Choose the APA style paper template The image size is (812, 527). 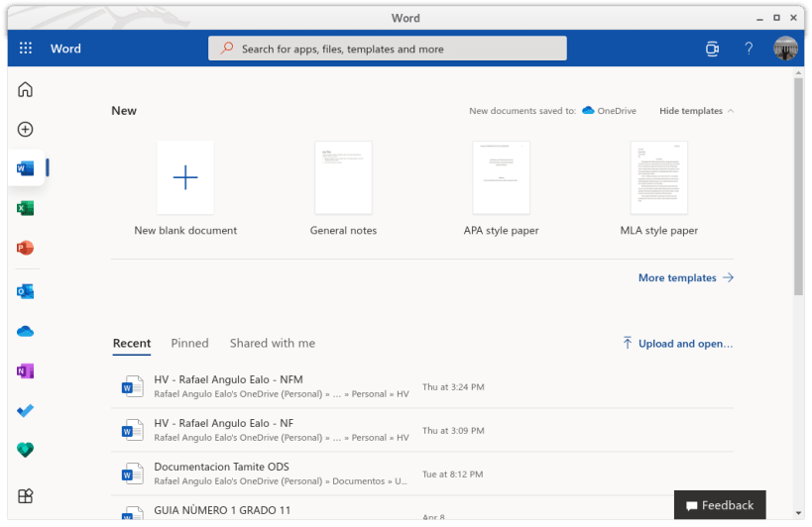point(502,177)
